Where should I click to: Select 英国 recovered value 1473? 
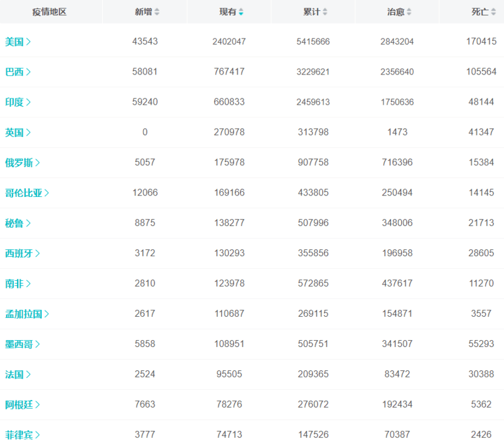pos(397,132)
